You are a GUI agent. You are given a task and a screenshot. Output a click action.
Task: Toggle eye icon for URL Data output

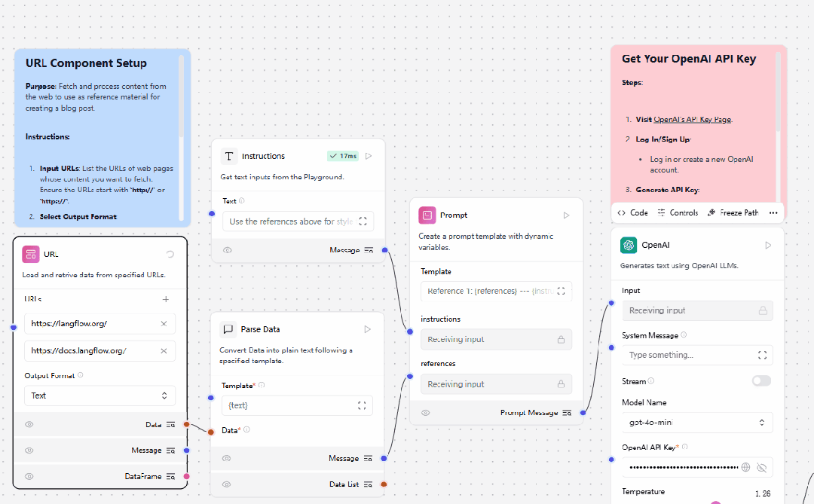[x=29, y=425]
